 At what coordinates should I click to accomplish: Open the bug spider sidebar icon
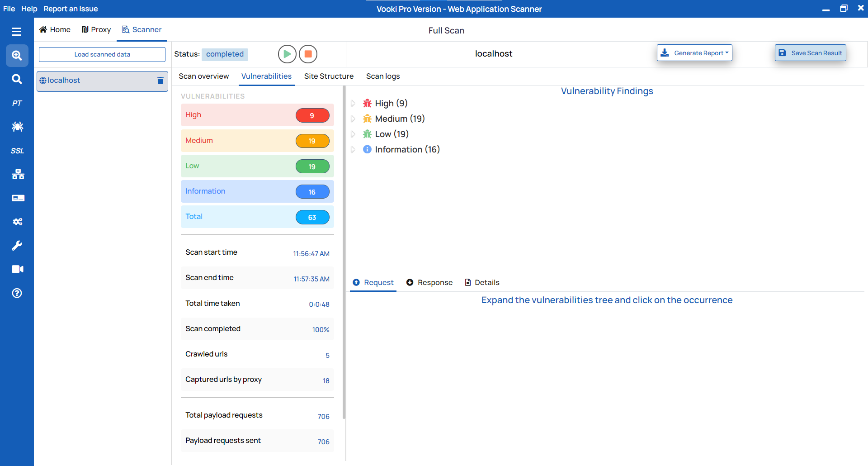coord(18,127)
